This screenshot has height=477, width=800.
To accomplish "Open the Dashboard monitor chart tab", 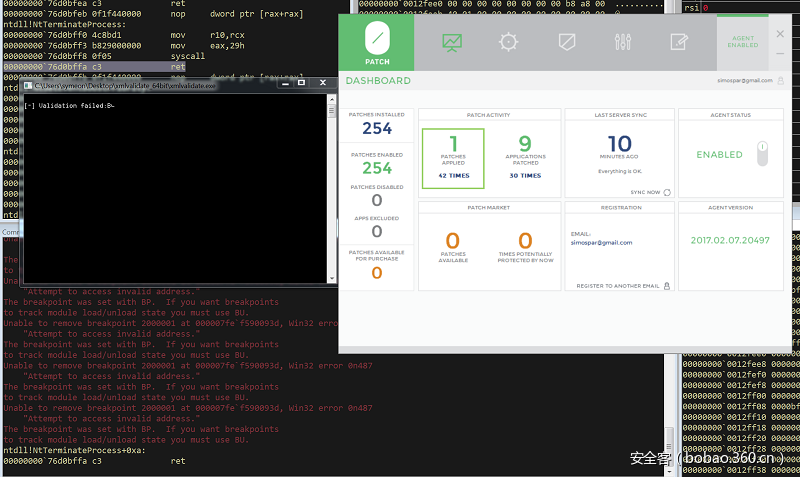I will [453, 42].
